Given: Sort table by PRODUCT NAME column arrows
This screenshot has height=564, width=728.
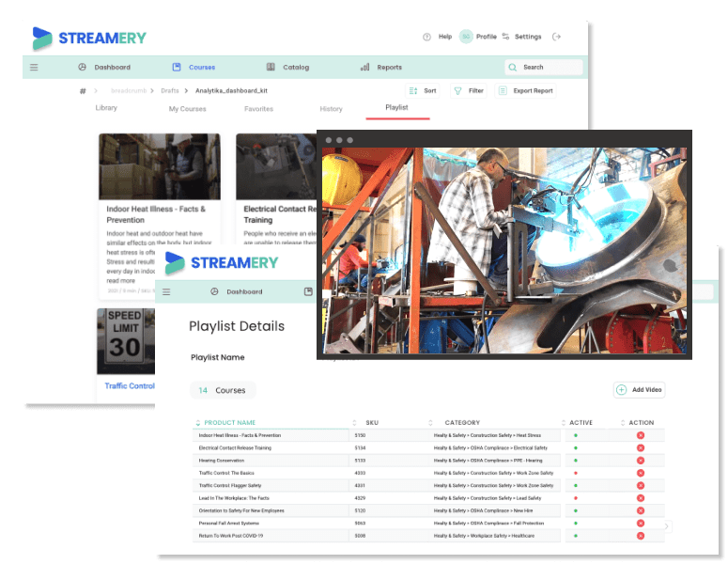Looking at the screenshot, I should coord(198,423).
